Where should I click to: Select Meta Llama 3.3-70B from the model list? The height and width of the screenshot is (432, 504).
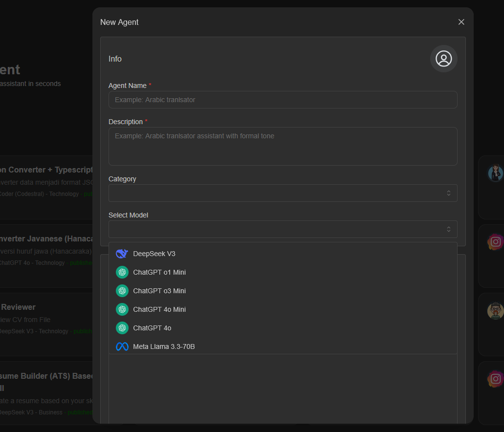[x=164, y=346]
